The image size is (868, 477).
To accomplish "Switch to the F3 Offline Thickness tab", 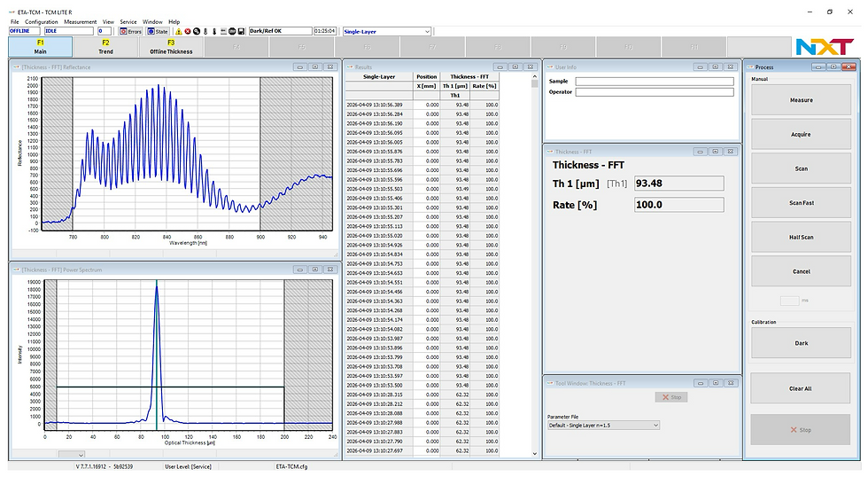I will pyautogui.click(x=171, y=46).
